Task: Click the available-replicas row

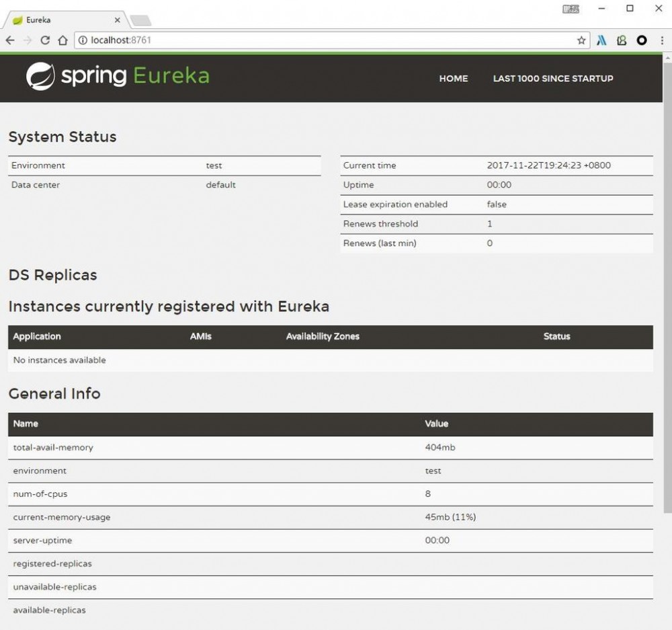Action: coord(331,611)
